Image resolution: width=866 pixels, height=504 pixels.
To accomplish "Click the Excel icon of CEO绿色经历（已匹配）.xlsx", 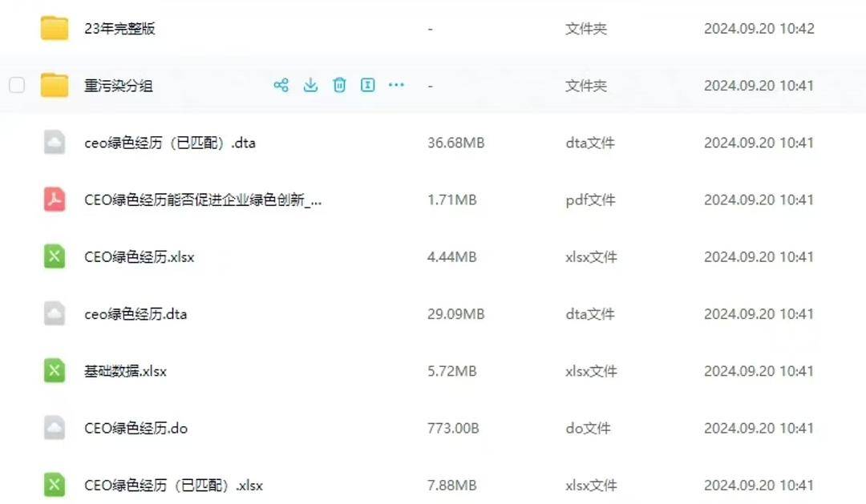I will [x=54, y=485].
